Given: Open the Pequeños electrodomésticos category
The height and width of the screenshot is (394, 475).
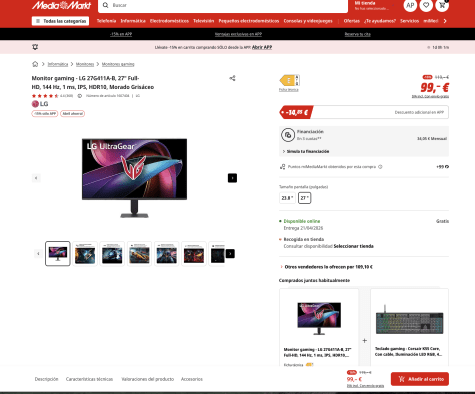Looking at the screenshot, I should [249, 21].
